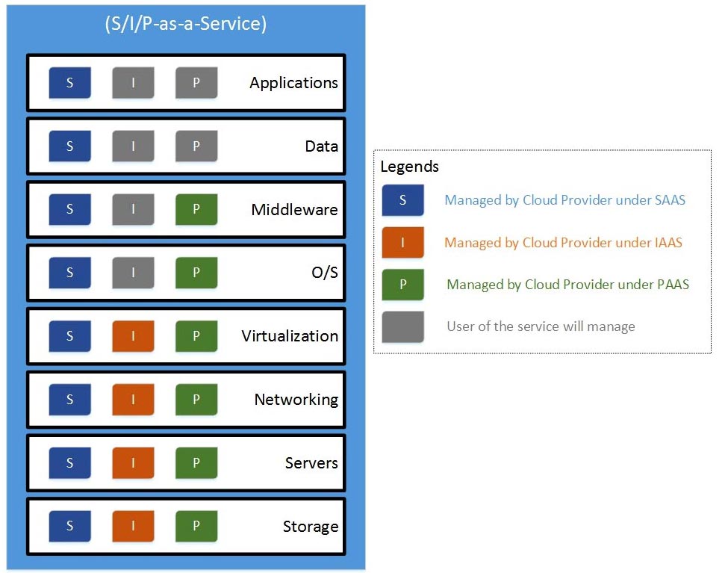Image resolution: width=728 pixels, height=573 pixels.
Task: Click the blue S legend swatch
Action: coord(402,200)
